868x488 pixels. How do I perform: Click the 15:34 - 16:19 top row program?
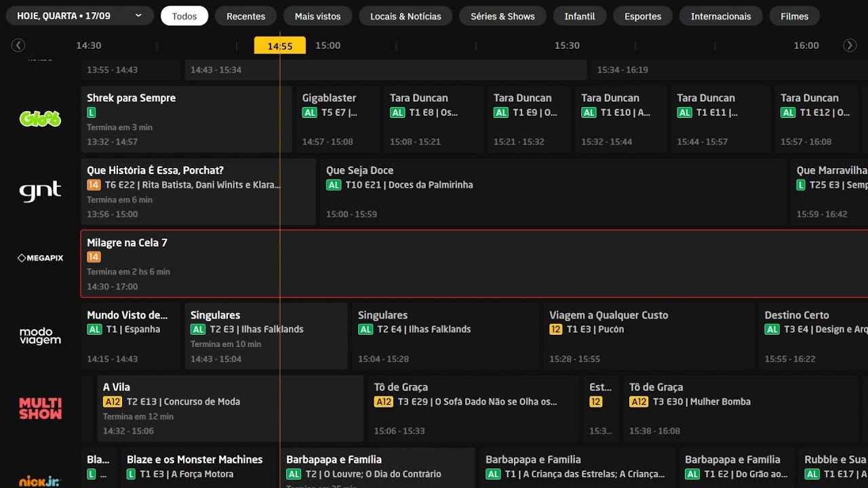(x=729, y=70)
